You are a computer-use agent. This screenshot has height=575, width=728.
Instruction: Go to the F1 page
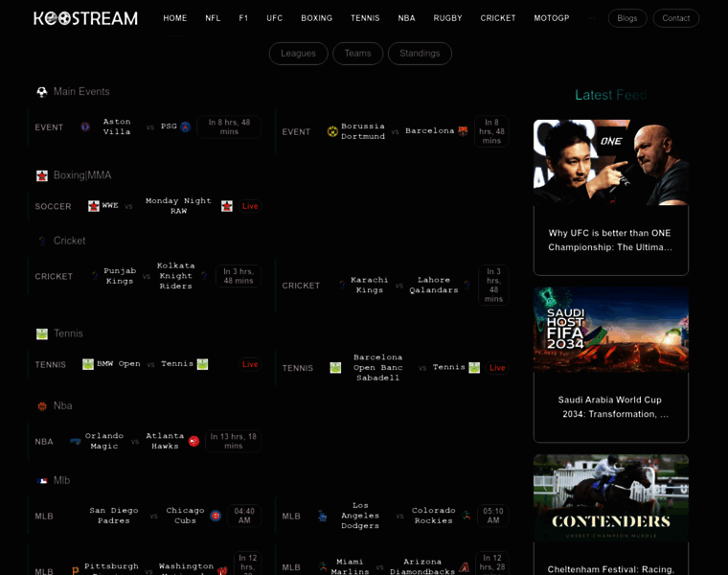coord(243,18)
